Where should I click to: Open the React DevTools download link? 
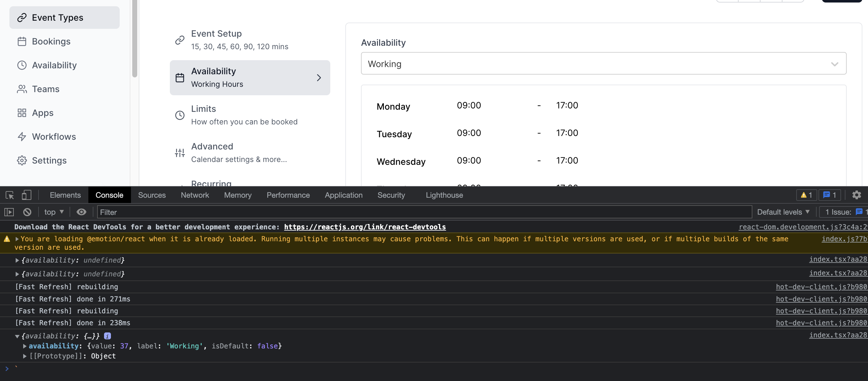pos(365,227)
